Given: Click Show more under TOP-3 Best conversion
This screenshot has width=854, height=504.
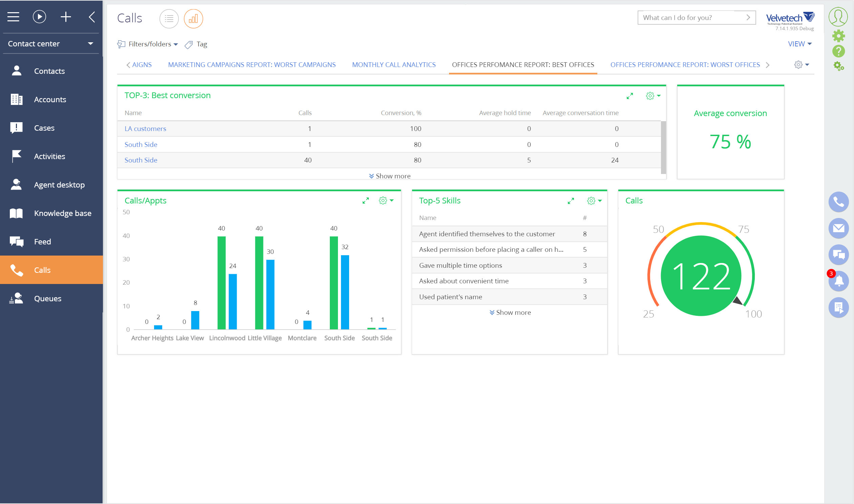Looking at the screenshot, I should 389,176.
